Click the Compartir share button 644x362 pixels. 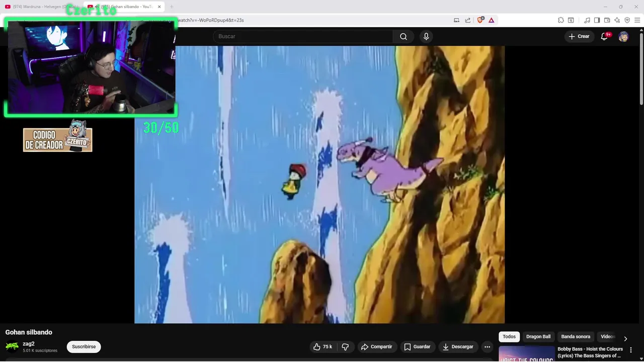pyautogui.click(x=376, y=347)
